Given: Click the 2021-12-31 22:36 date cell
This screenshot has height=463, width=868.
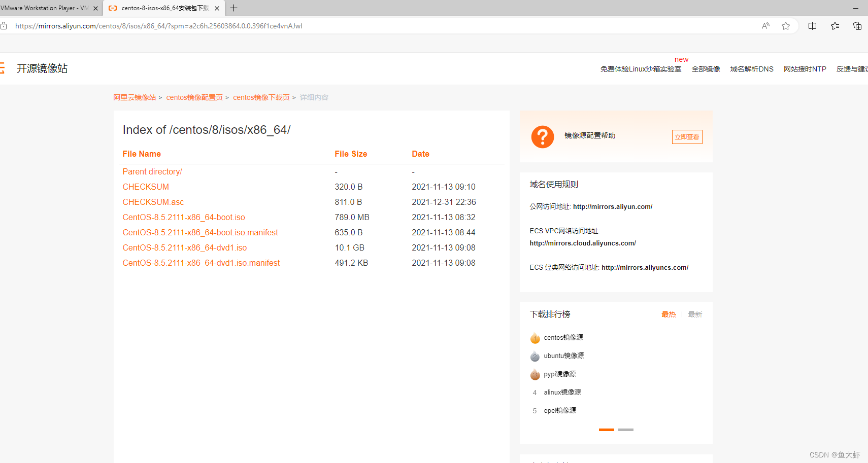Looking at the screenshot, I should click(x=444, y=202).
